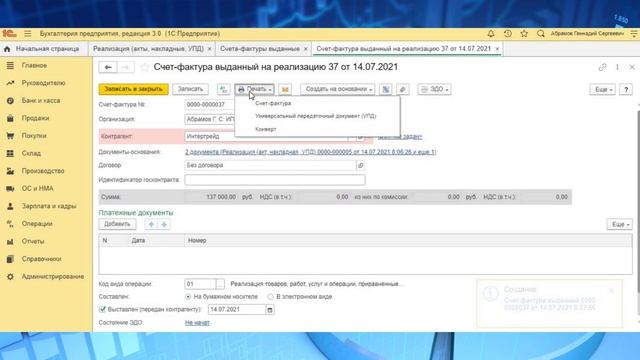Click the Счет-фактура № field
This screenshot has width=640, height=360.
click(x=210, y=104)
